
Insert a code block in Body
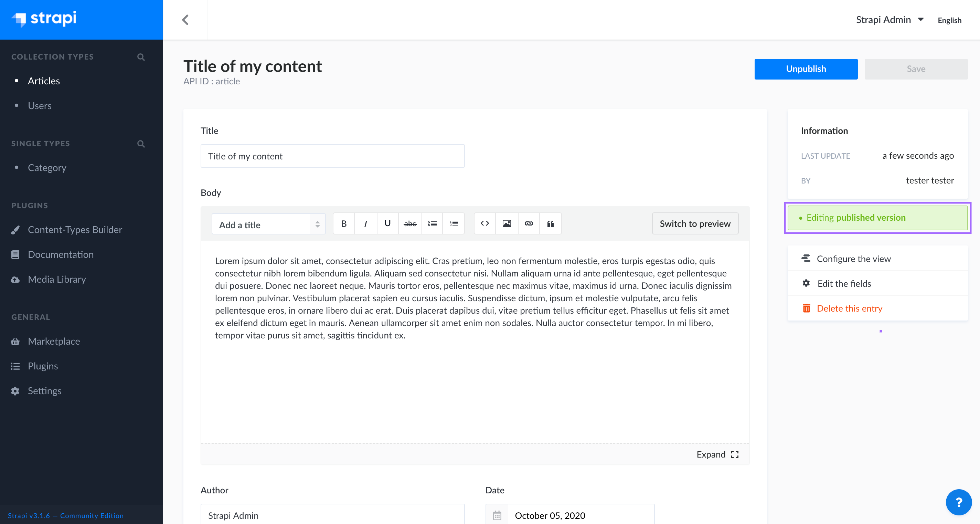click(x=485, y=224)
